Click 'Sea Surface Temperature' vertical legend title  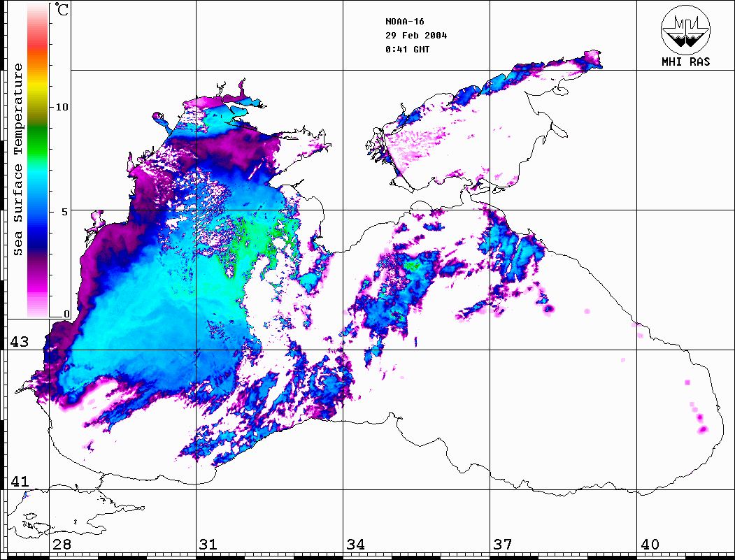pos(17,160)
